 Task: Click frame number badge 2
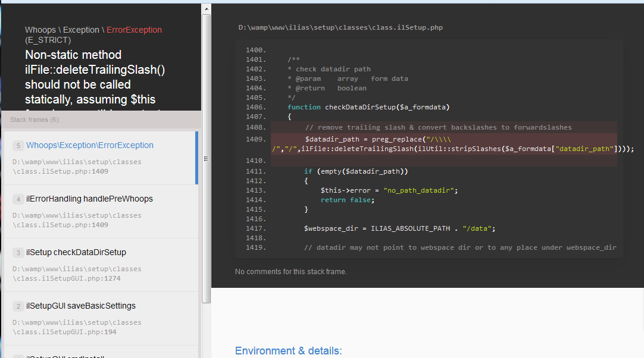[18, 306]
